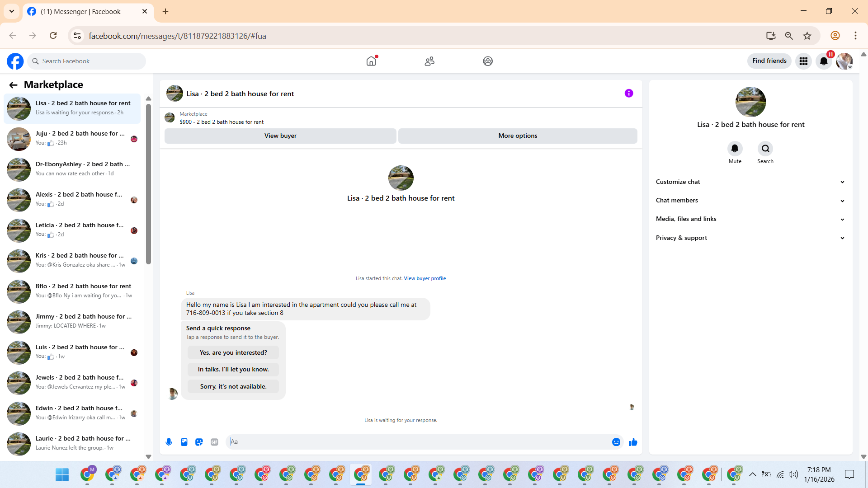
Task: Send a thumbs-up like
Action: point(633,442)
